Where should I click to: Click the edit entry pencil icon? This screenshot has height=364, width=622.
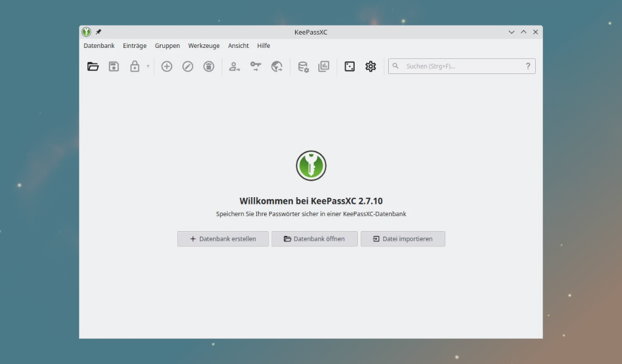(188, 67)
